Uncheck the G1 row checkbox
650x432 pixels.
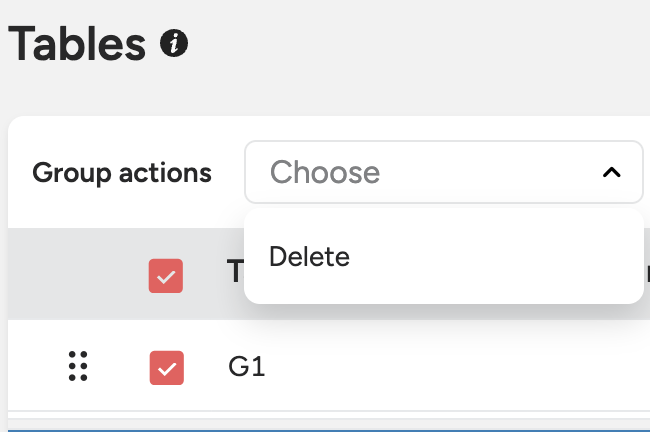(166, 367)
